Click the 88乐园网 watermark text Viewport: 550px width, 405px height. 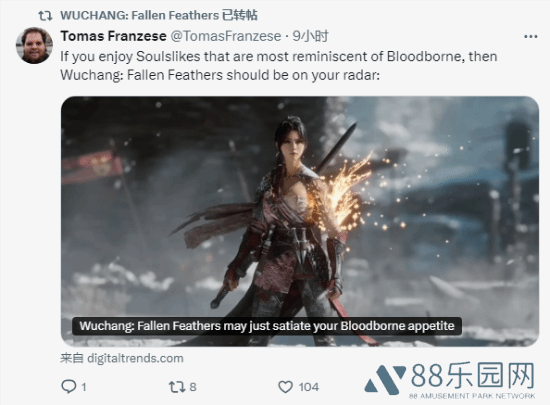pyautogui.click(x=472, y=376)
